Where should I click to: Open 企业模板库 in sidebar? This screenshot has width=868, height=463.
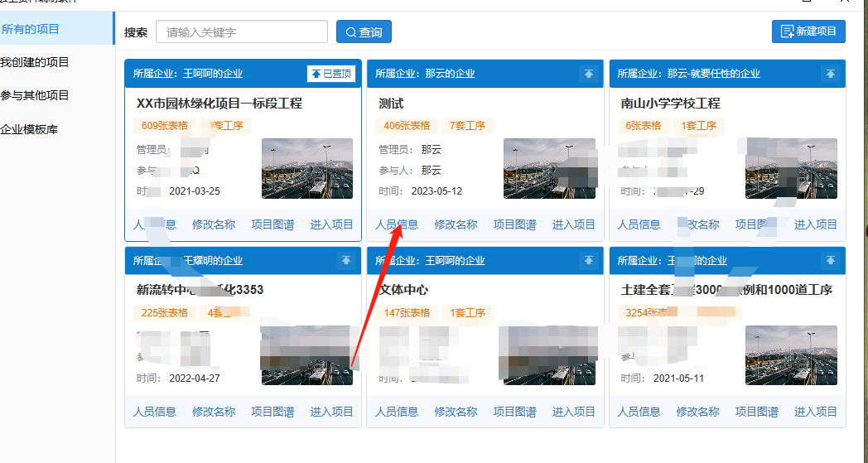point(29,129)
